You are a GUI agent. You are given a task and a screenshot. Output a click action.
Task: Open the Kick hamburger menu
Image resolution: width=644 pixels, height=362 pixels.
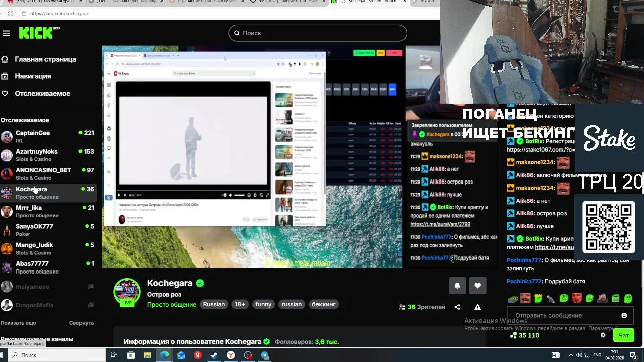click(6, 33)
